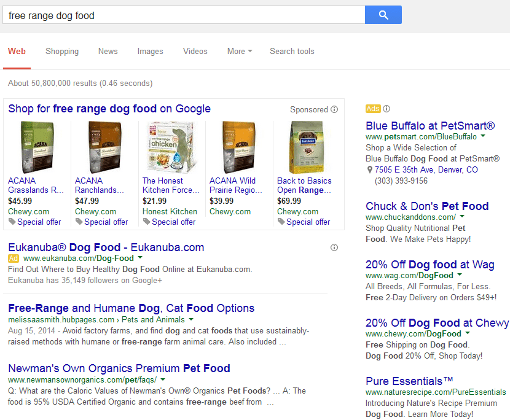The height and width of the screenshot is (420, 510).
Task: Click the tag icon under Back to Basics listing
Action: (x=281, y=222)
